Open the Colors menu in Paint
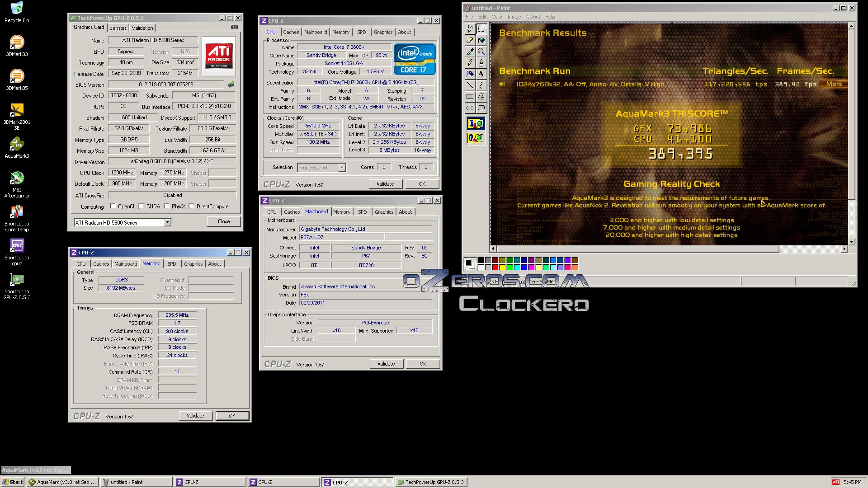Screen dimensions: 868x488 tap(533, 17)
